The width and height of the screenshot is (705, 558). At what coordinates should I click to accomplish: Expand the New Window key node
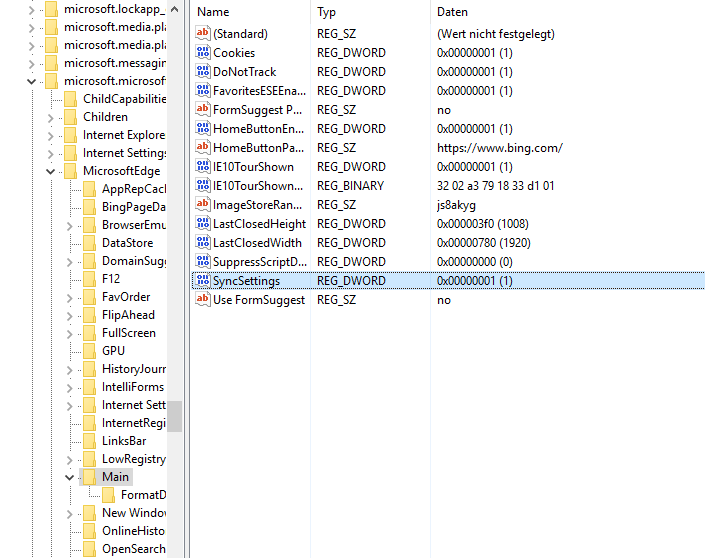click(x=69, y=513)
